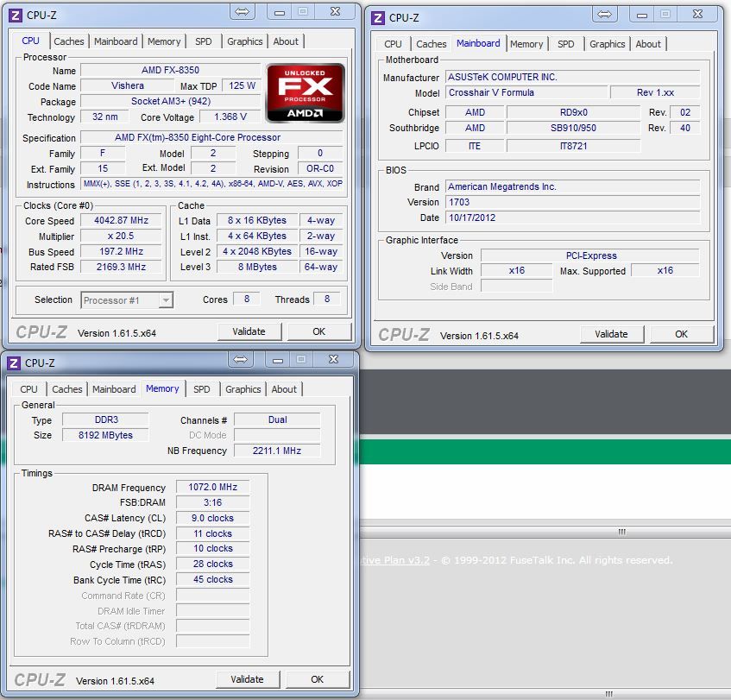Switch to Mainboard tab in the CPU window

(116, 41)
